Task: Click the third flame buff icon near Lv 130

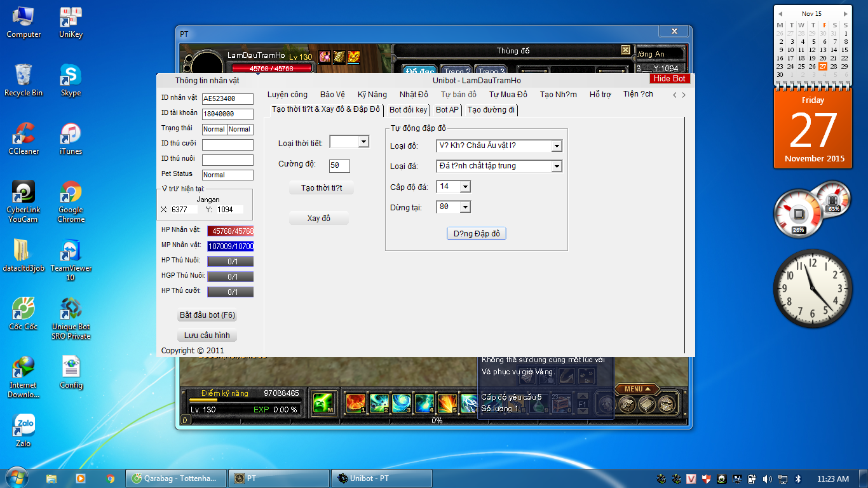Action: 354,57
